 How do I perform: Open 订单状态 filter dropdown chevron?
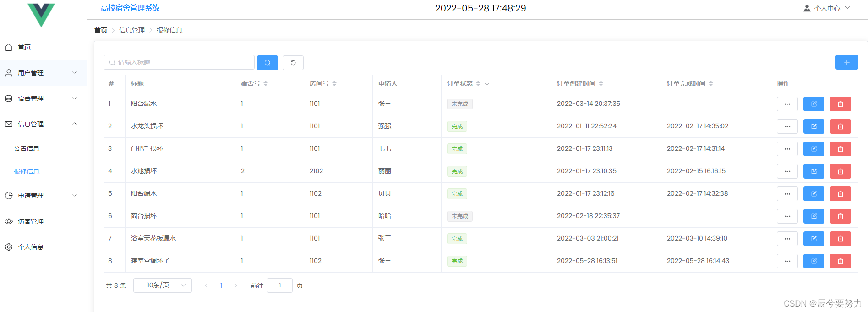pyautogui.click(x=487, y=84)
